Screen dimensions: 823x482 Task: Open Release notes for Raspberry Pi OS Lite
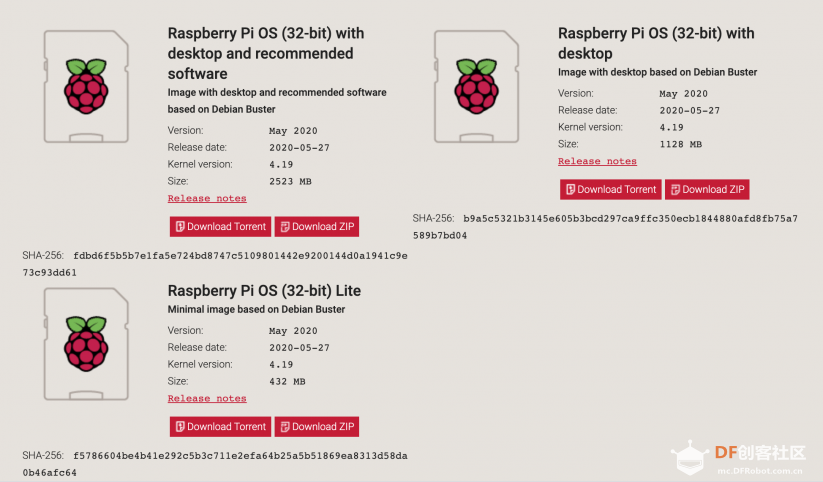[x=207, y=399]
